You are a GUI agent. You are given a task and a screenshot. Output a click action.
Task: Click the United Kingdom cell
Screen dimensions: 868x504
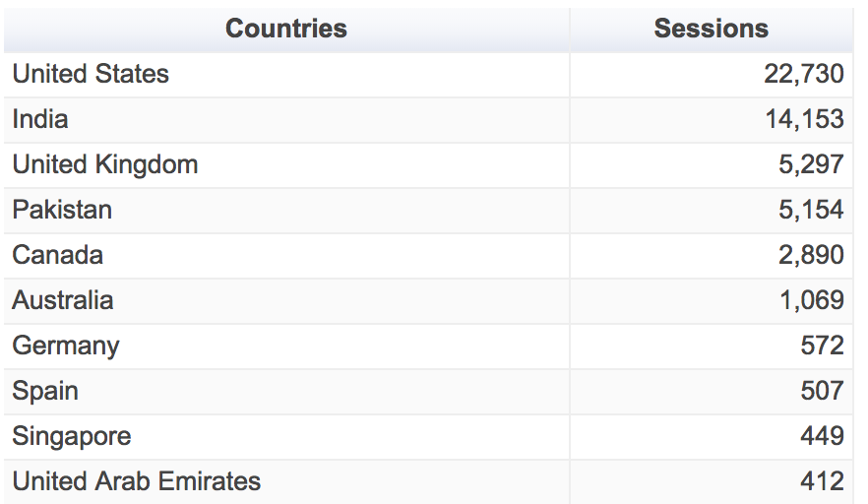105,164
